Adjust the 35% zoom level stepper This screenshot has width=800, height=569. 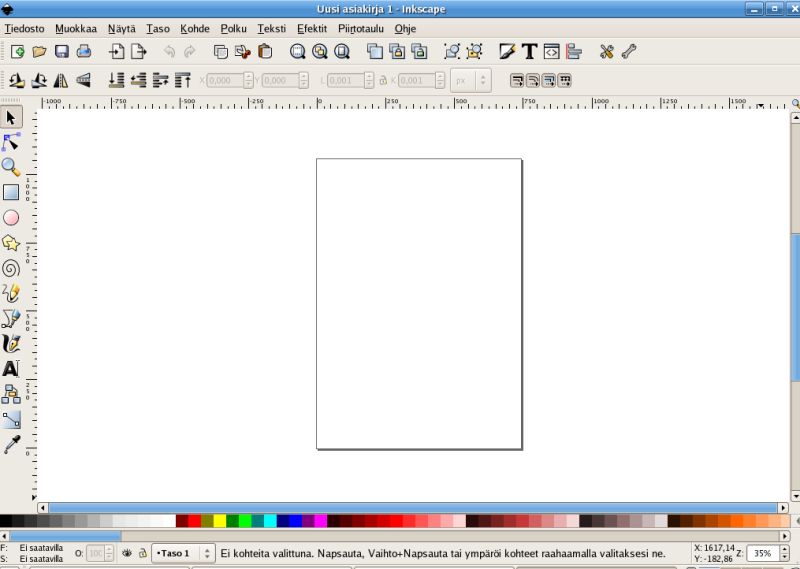[785, 552]
